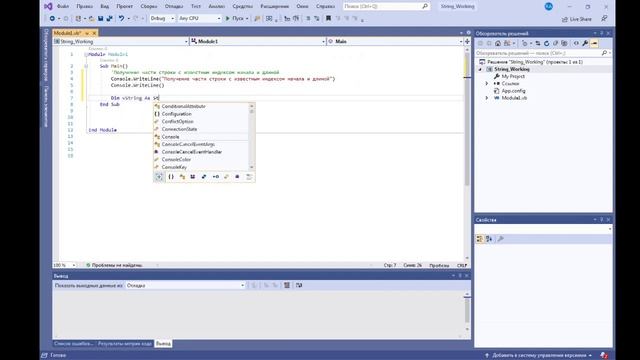Click the Home icon in Solution Explorer toolbar
640x360 pixels.
point(498,43)
